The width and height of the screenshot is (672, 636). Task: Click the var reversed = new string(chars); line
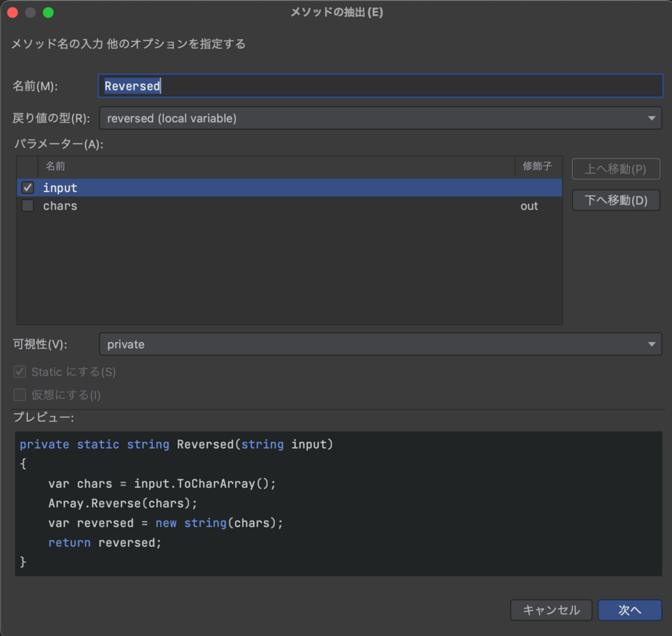point(165,523)
